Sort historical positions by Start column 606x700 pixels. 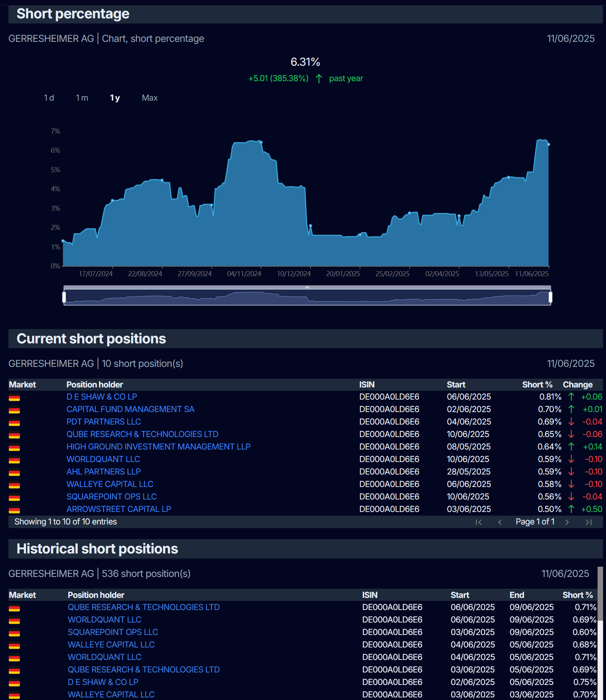tap(460, 595)
